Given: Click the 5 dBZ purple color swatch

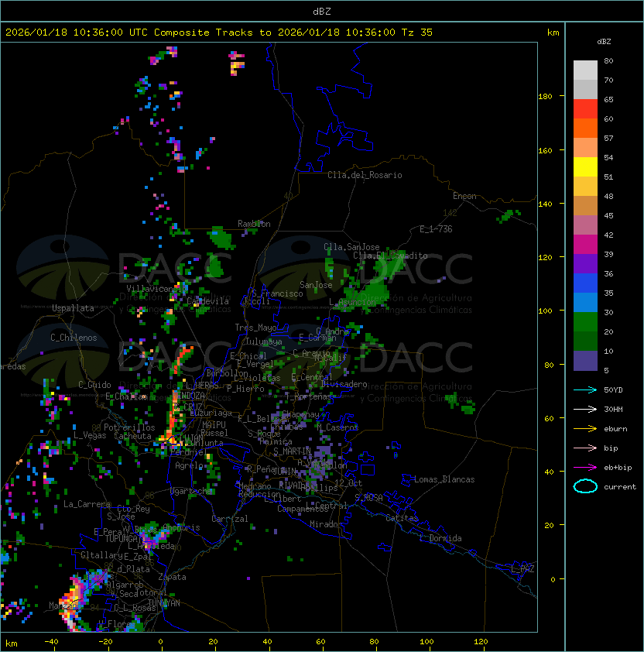Looking at the screenshot, I should pyautogui.click(x=585, y=361).
